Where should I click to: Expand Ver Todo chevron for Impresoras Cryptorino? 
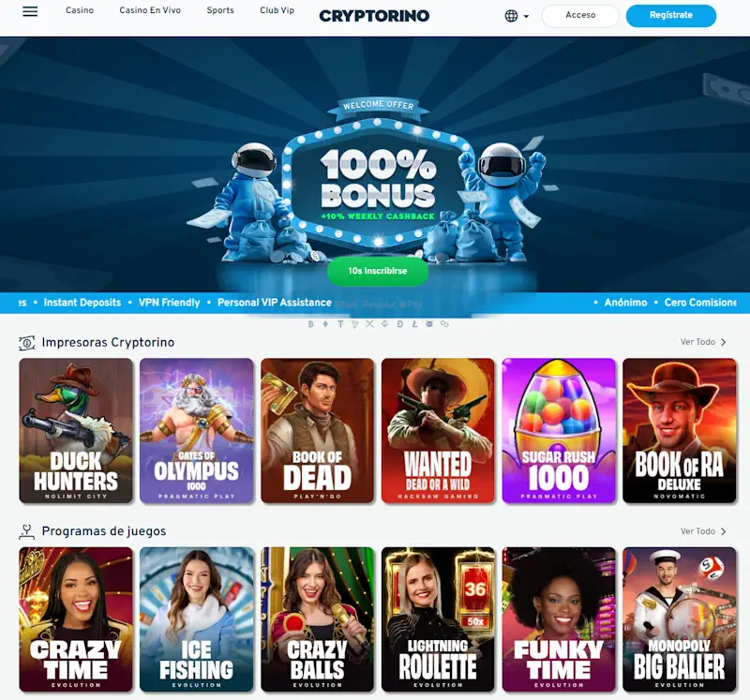click(x=723, y=342)
